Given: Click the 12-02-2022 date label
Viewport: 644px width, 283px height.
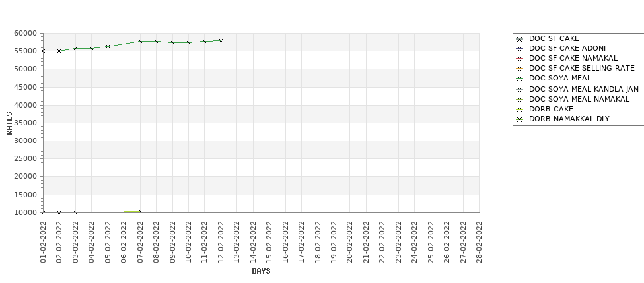Looking at the screenshot, I should pyautogui.click(x=221, y=242).
